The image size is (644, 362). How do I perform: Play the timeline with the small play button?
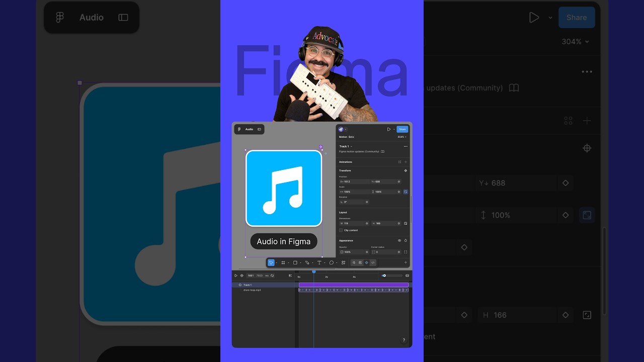[235, 276]
